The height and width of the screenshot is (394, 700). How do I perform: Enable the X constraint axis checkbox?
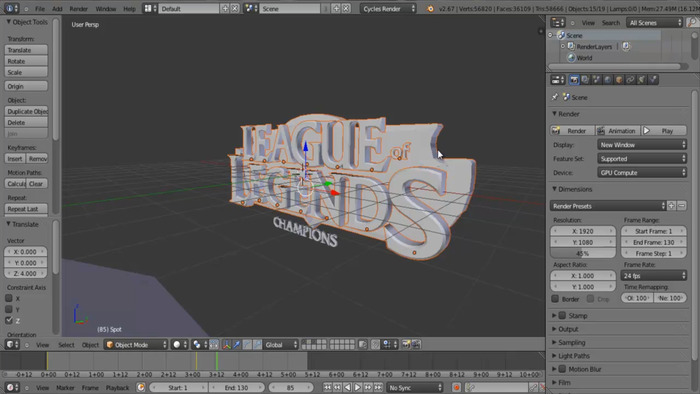(x=9, y=298)
